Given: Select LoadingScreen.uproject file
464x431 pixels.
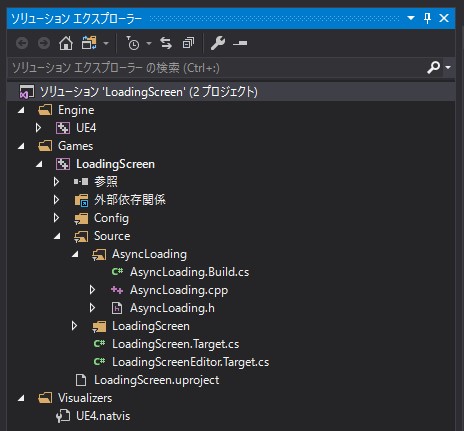Looking at the screenshot, I should click(x=157, y=380).
